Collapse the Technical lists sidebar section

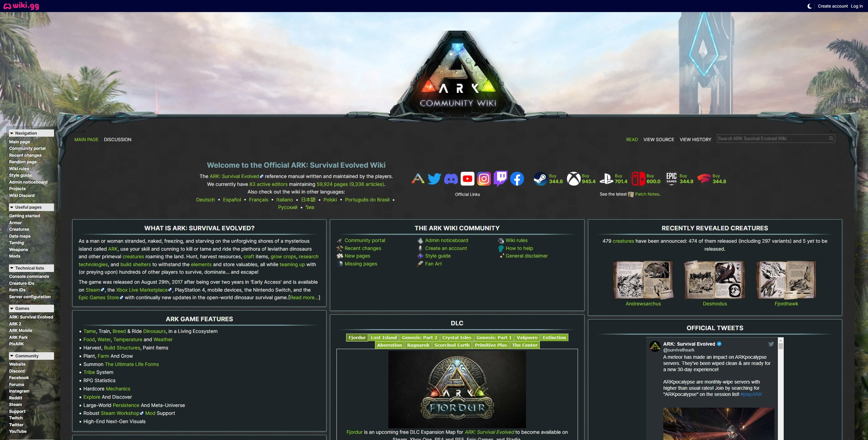[x=31, y=268]
